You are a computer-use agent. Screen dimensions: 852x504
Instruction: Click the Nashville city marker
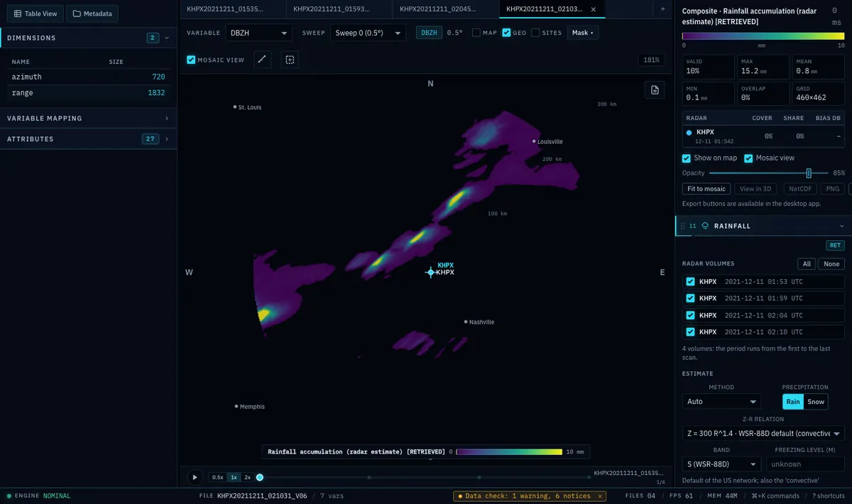(x=466, y=322)
